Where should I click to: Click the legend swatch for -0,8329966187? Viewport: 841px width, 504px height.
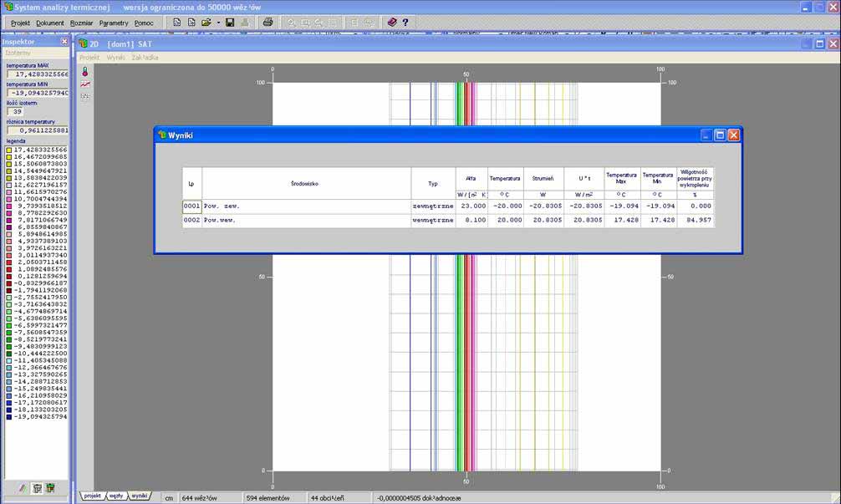(x=8, y=283)
